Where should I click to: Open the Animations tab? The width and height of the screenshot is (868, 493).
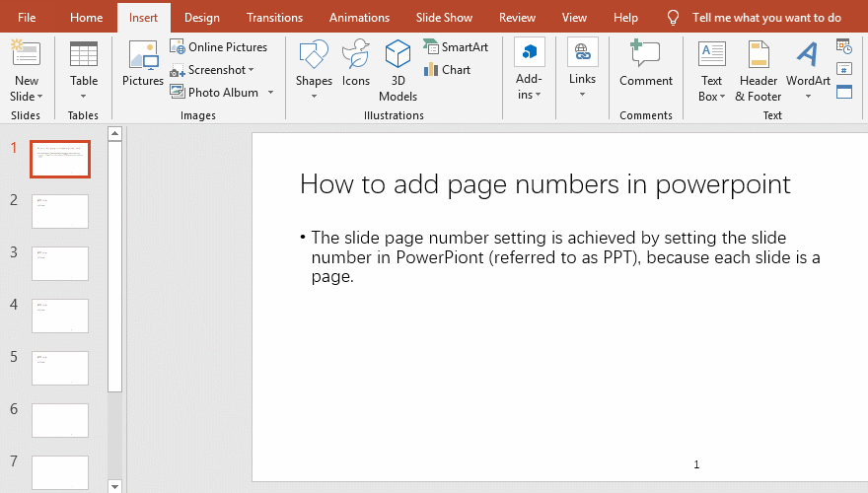coord(359,18)
